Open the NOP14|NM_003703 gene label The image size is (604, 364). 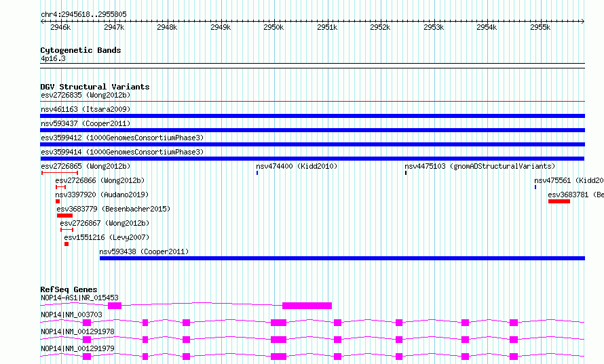tap(71, 315)
